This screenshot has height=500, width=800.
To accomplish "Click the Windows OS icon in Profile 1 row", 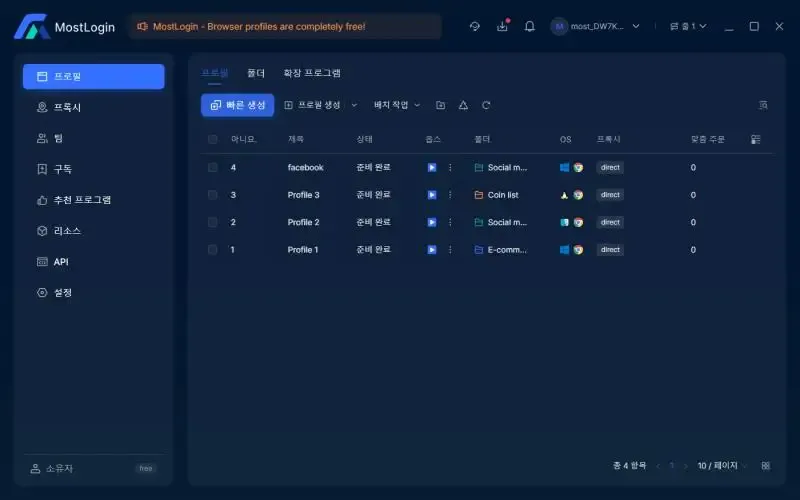I will point(564,249).
